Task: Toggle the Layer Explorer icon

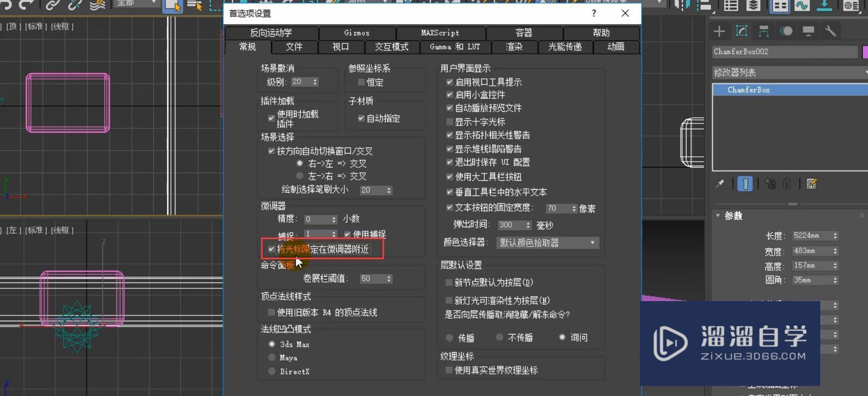Action: click(x=753, y=5)
